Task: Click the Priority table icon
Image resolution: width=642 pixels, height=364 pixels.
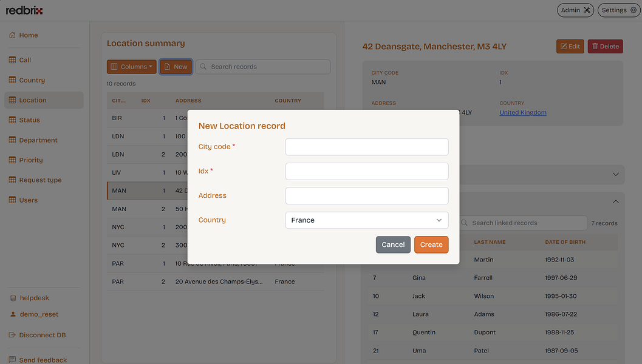Action: [12, 160]
